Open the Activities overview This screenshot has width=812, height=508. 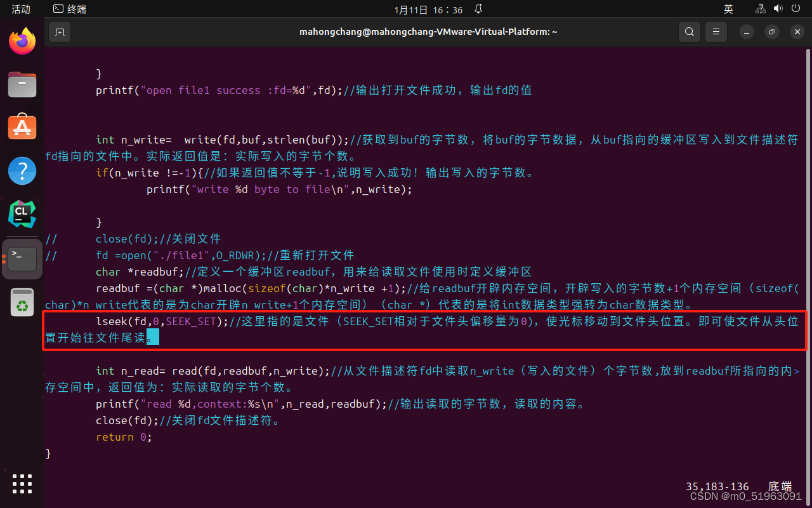21,9
